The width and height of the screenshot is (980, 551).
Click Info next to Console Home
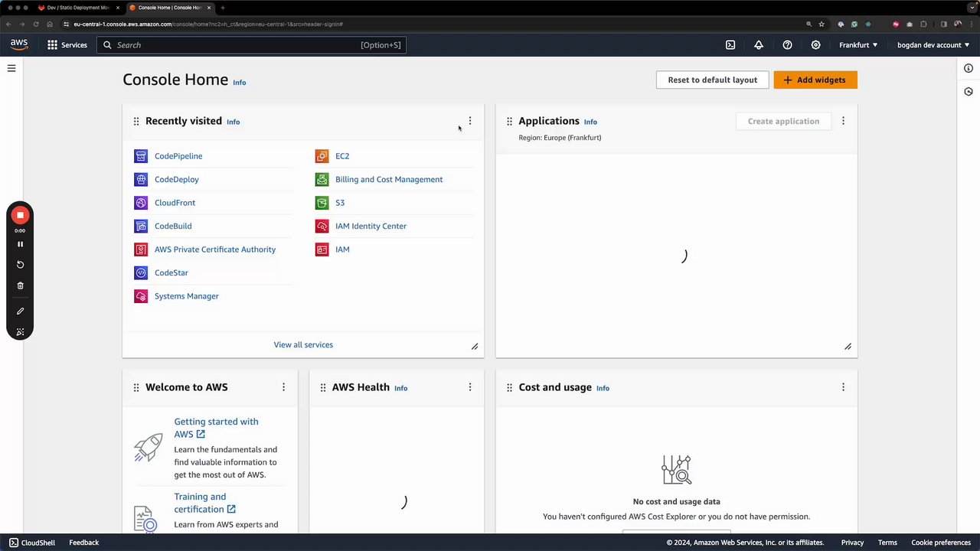point(240,83)
